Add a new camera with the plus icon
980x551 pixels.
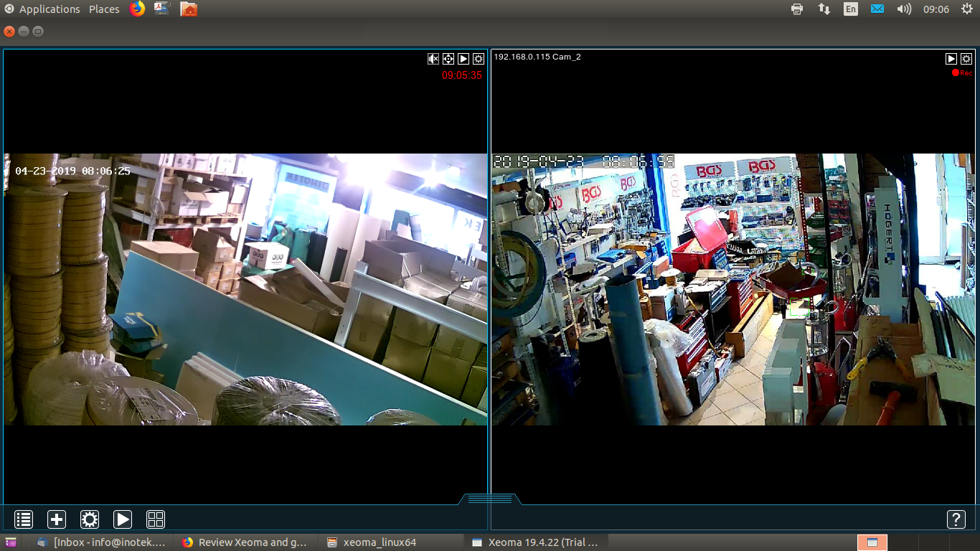[x=57, y=519]
